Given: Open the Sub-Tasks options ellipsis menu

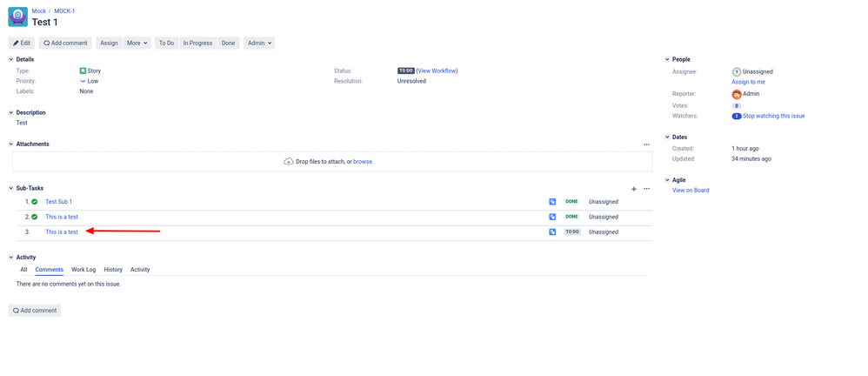Looking at the screenshot, I should tap(646, 189).
